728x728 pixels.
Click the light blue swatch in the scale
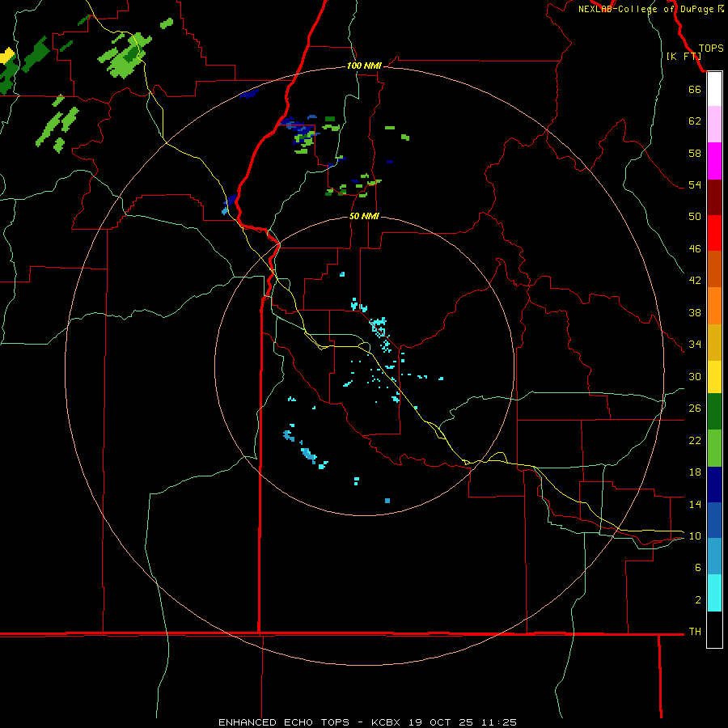pyautogui.click(x=714, y=557)
